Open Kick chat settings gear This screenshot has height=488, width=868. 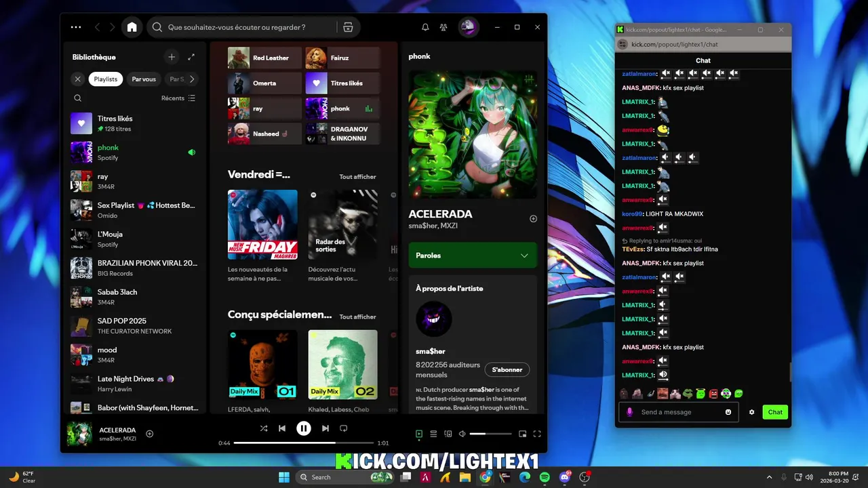pos(751,412)
